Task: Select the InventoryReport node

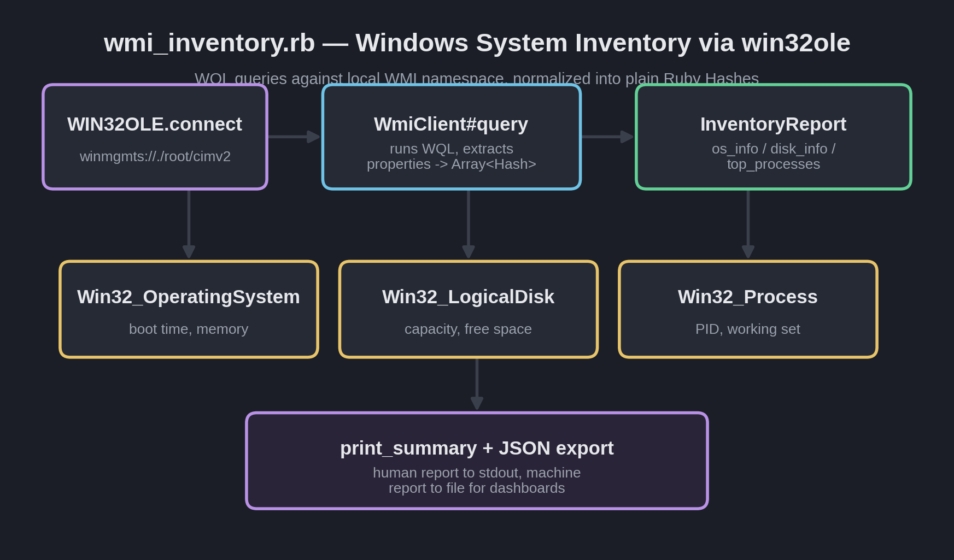Action: pos(774,137)
